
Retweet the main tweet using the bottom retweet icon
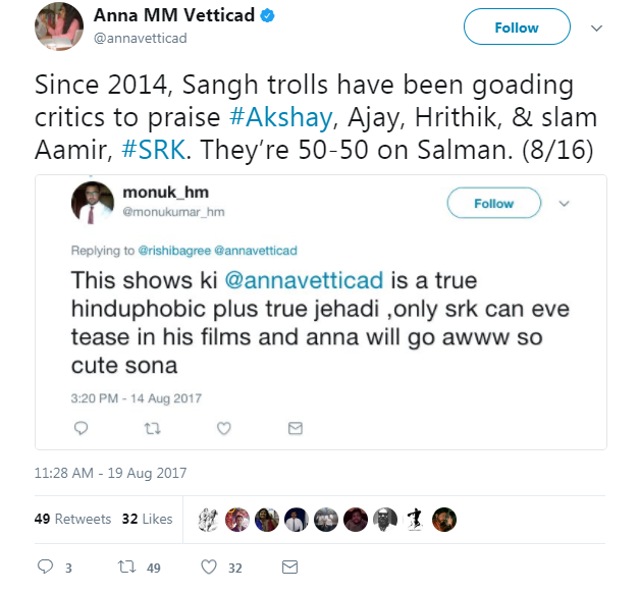(x=127, y=567)
